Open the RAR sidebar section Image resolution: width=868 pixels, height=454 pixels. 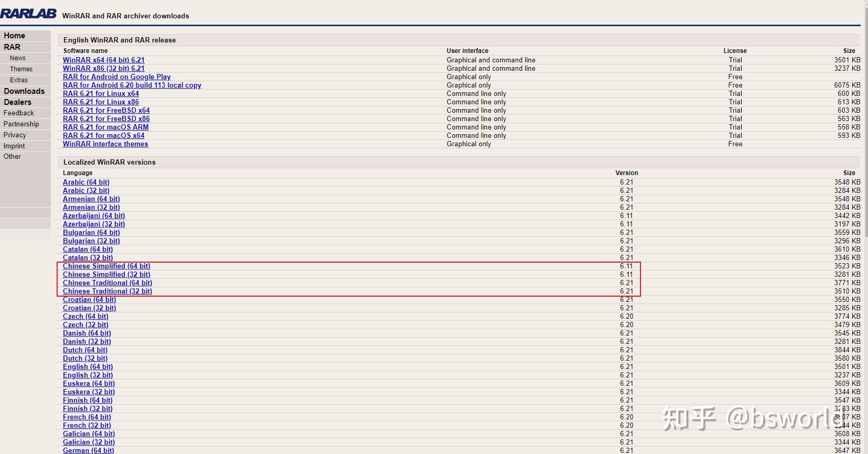pos(12,47)
